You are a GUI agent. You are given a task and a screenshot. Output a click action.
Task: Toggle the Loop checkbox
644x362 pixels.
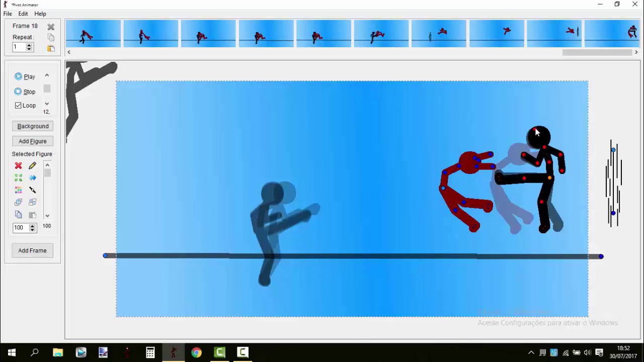(x=18, y=106)
